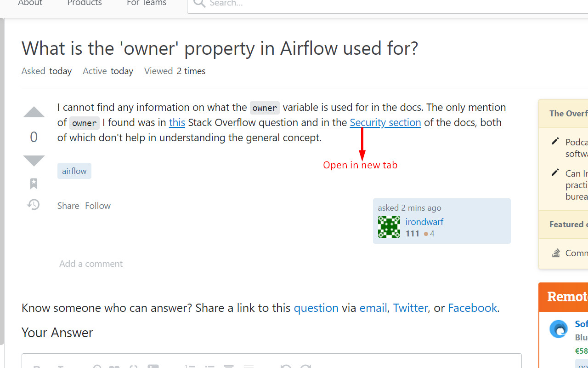The width and height of the screenshot is (588, 368).
Task: Select the airflow tag
Action: (74, 171)
